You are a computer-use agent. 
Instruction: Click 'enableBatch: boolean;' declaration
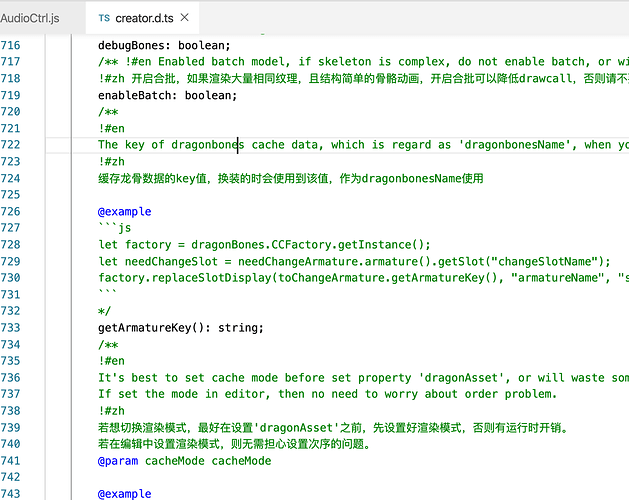click(x=168, y=95)
